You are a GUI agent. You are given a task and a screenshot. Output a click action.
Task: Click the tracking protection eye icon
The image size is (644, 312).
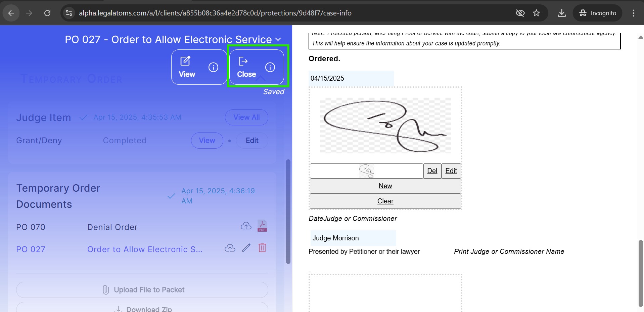[x=520, y=13]
